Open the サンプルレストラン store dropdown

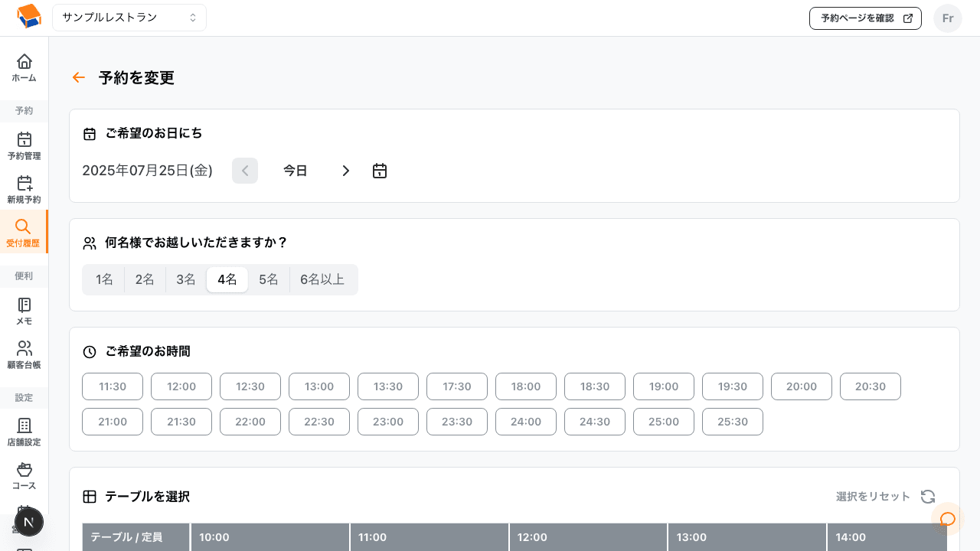(x=129, y=18)
